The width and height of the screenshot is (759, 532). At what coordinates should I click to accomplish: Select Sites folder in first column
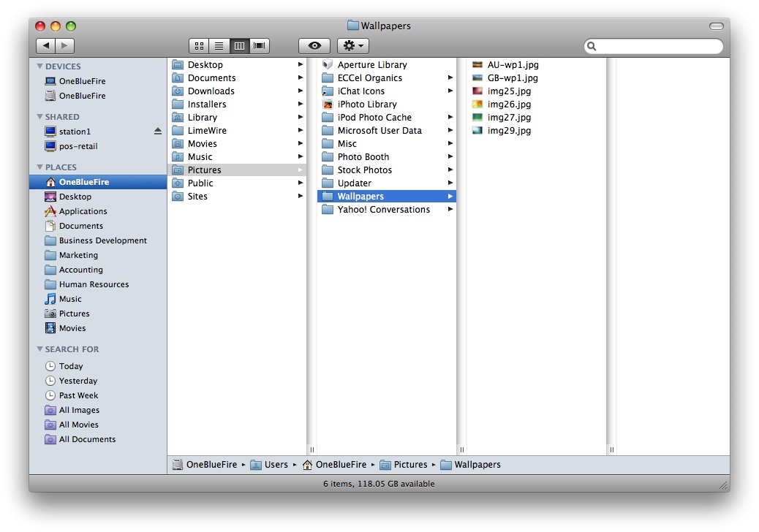tap(237, 197)
